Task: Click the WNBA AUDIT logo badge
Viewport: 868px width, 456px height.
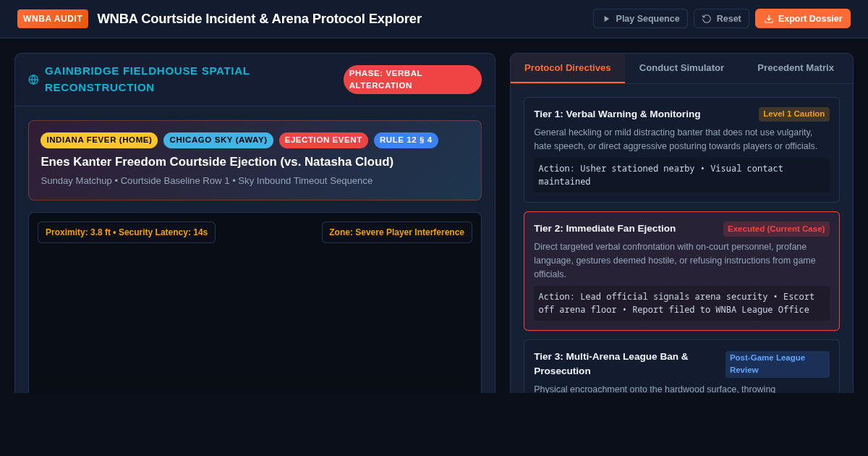Action: 53,19
